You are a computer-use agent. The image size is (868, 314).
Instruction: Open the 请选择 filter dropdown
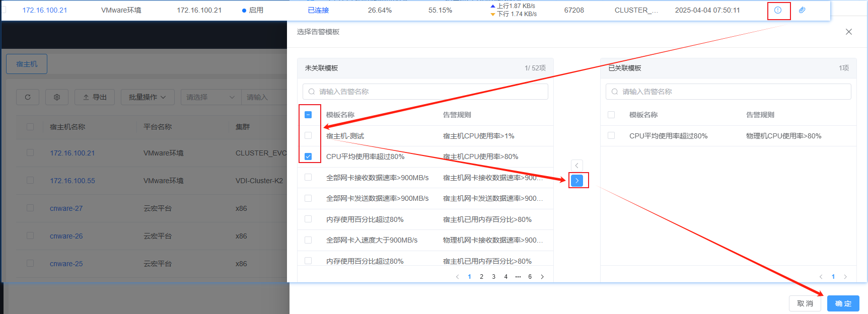coord(211,97)
